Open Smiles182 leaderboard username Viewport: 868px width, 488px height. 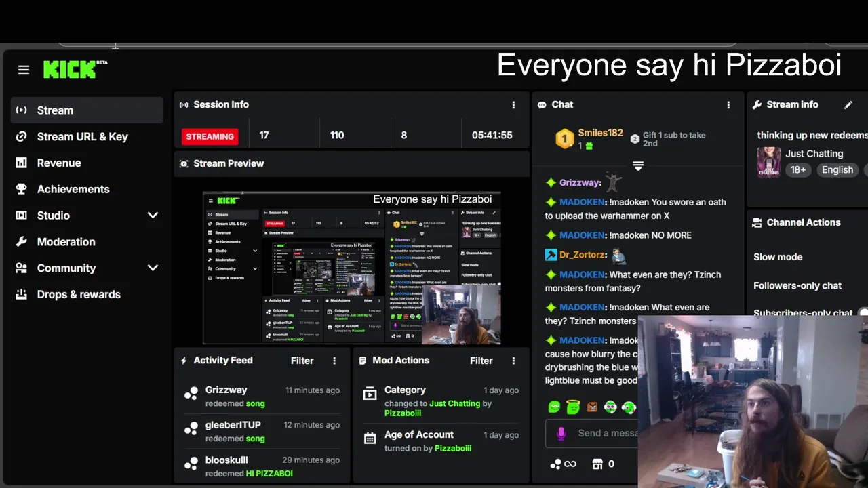coord(600,133)
